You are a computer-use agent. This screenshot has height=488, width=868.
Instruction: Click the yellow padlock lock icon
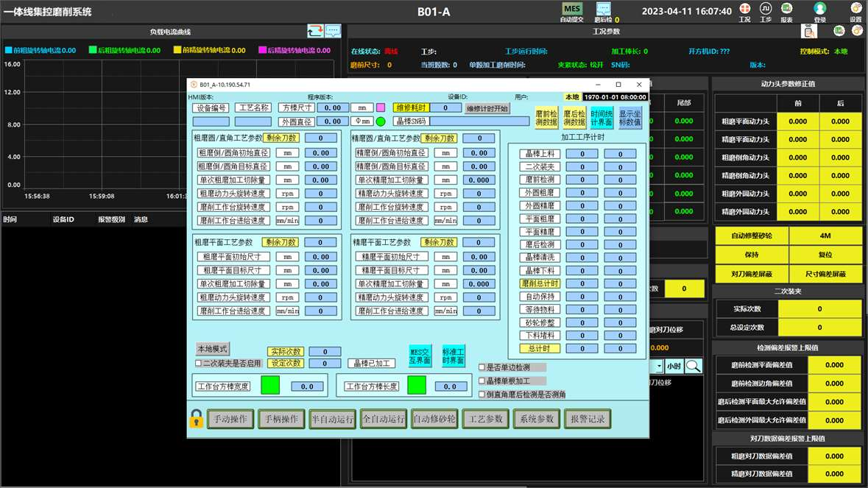(x=196, y=419)
